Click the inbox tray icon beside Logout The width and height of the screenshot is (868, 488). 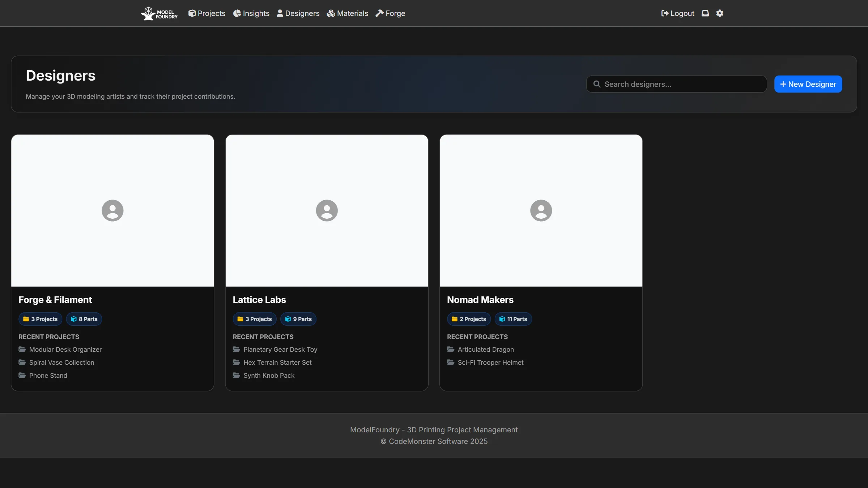pos(705,13)
